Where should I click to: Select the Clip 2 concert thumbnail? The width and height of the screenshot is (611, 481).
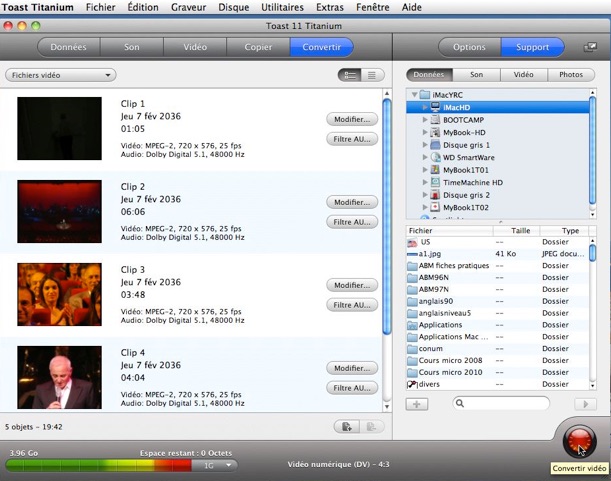(x=60, y=211)
